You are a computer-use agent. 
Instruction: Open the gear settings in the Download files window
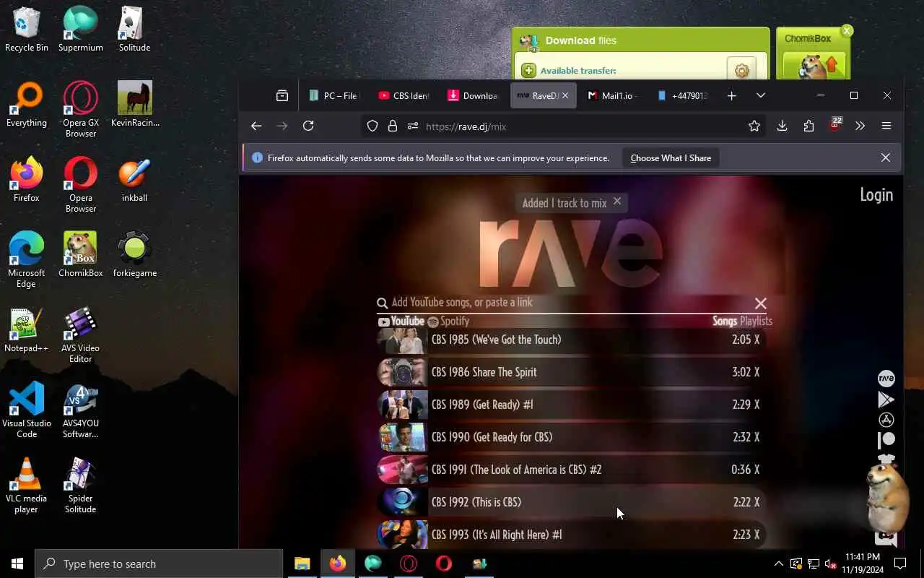pos(741,70)
